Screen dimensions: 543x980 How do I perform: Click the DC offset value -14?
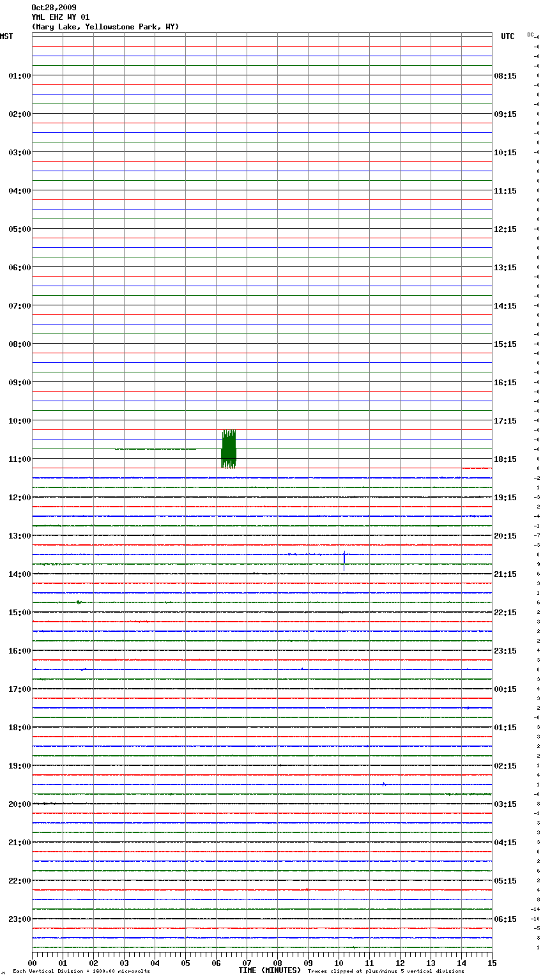(535, 909)
